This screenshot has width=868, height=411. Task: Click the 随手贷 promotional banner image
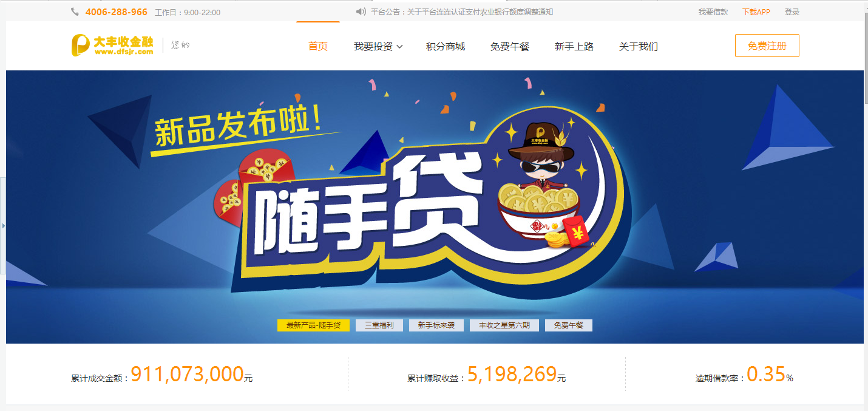[435, 206]
